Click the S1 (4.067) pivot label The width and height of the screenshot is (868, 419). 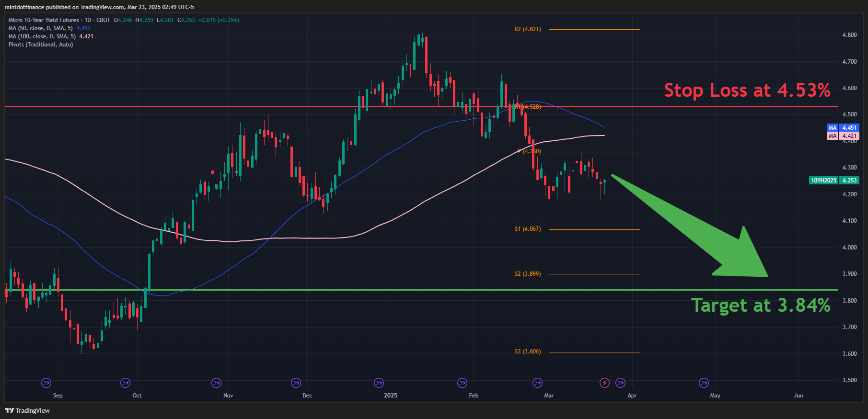(x=527, y=229)
